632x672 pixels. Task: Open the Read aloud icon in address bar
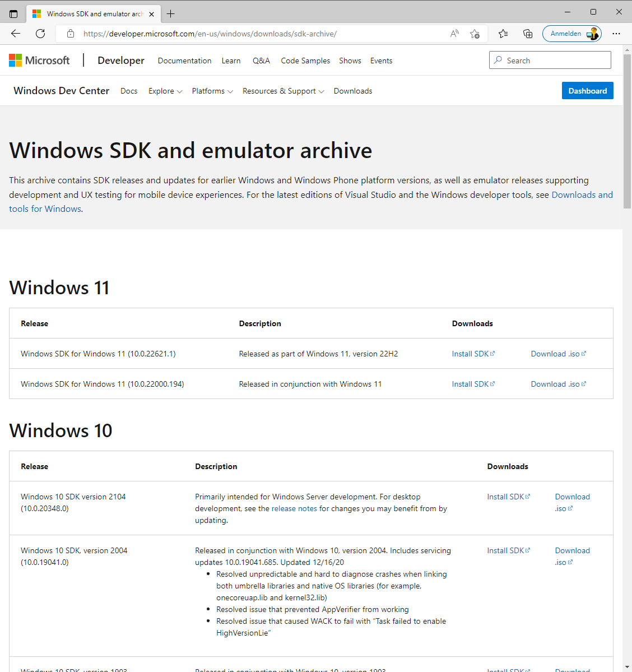coord(454,34)
